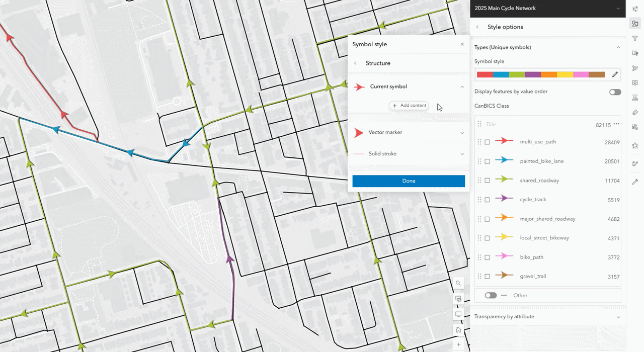Screen dimensions: 644x352
Task: Return map to default Home extent
Action: (x=458, y=330)
